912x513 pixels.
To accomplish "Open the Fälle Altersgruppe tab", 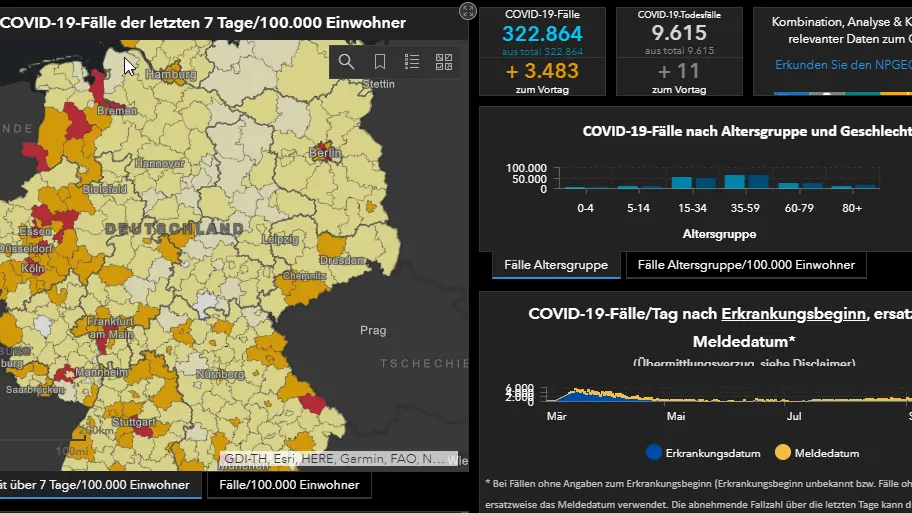I will (556, 265).
